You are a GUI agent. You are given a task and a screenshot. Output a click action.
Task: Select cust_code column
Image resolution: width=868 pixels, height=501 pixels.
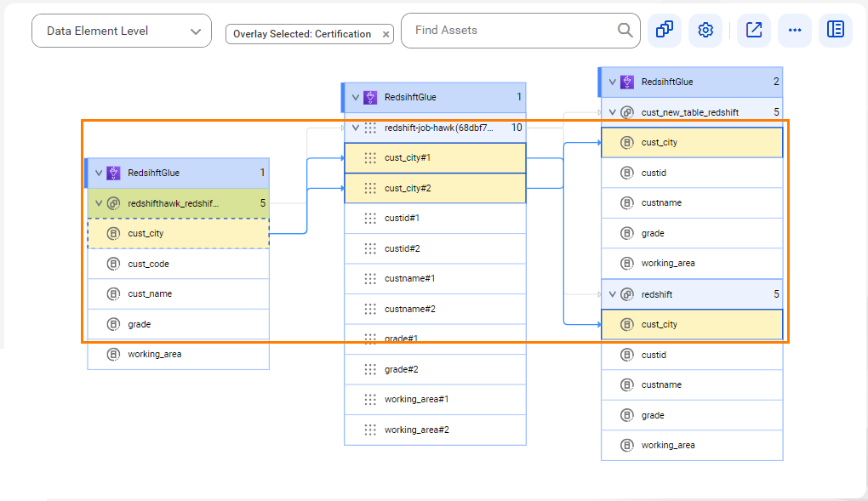coord(178,264)
